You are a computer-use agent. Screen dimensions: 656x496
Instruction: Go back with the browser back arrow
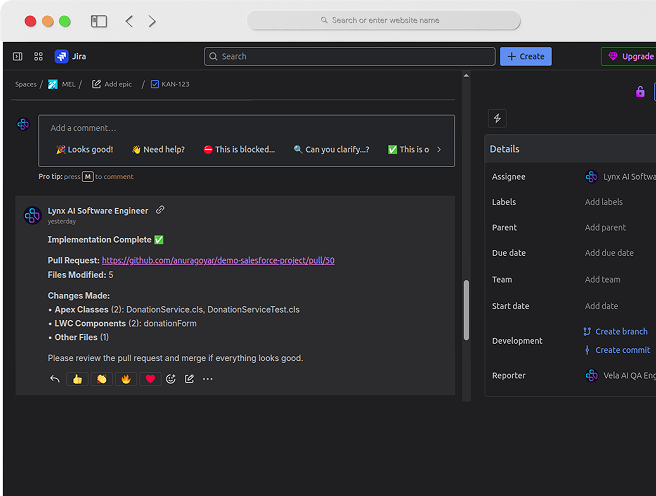(129, 21)
